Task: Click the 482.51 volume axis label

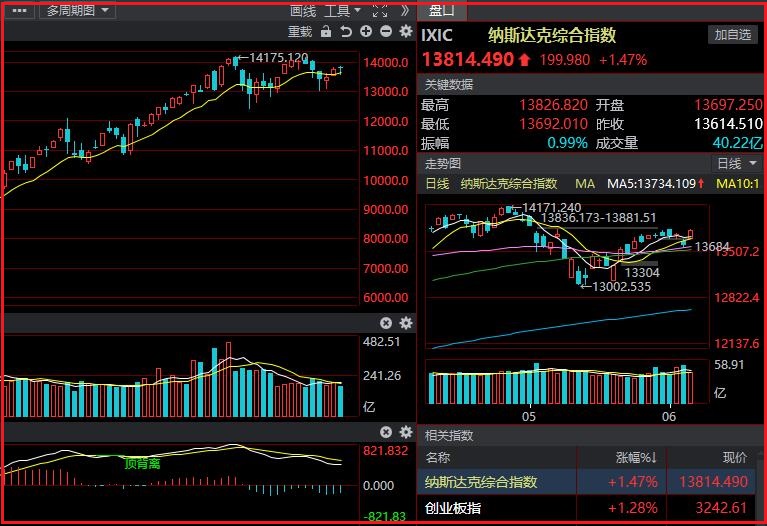Action: coord(382,342)
